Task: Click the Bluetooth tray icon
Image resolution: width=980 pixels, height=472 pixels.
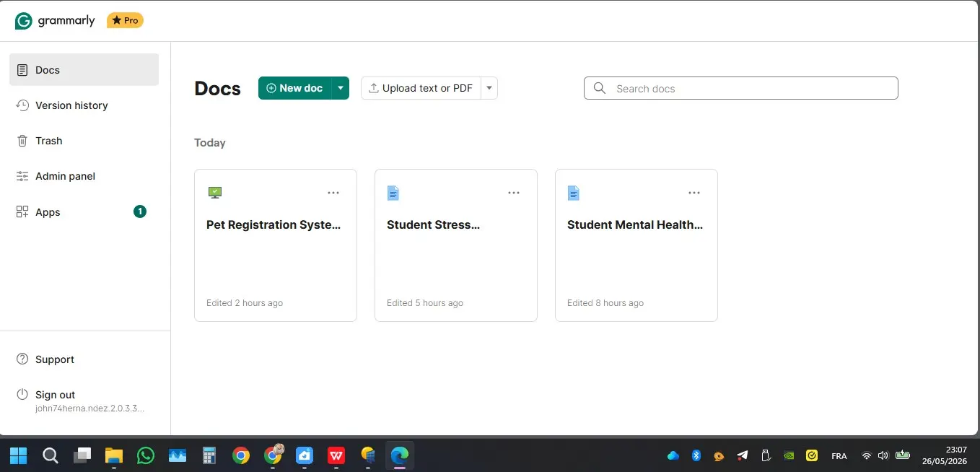Action: [x=696, y=455]
